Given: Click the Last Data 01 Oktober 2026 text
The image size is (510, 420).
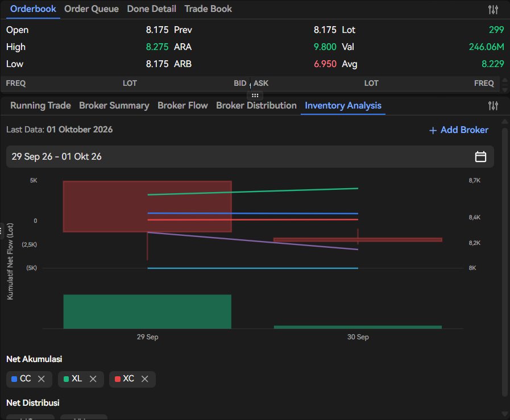Looking at the screenshot, I should pos(60,130).
